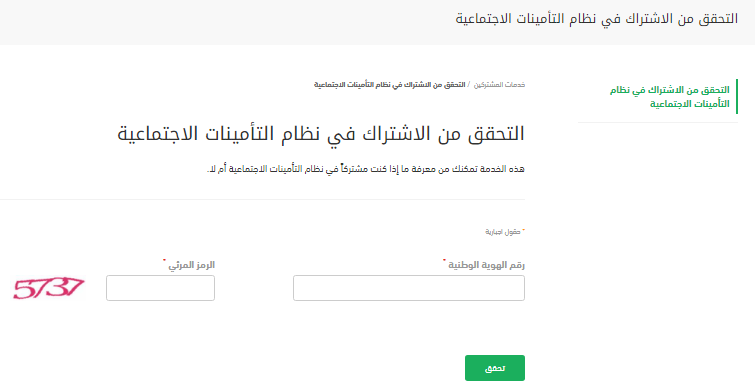Click the red 5737 captcha image
Image resolution: width=755 pixels, height=387 pixels.
[x=49, y=288]
